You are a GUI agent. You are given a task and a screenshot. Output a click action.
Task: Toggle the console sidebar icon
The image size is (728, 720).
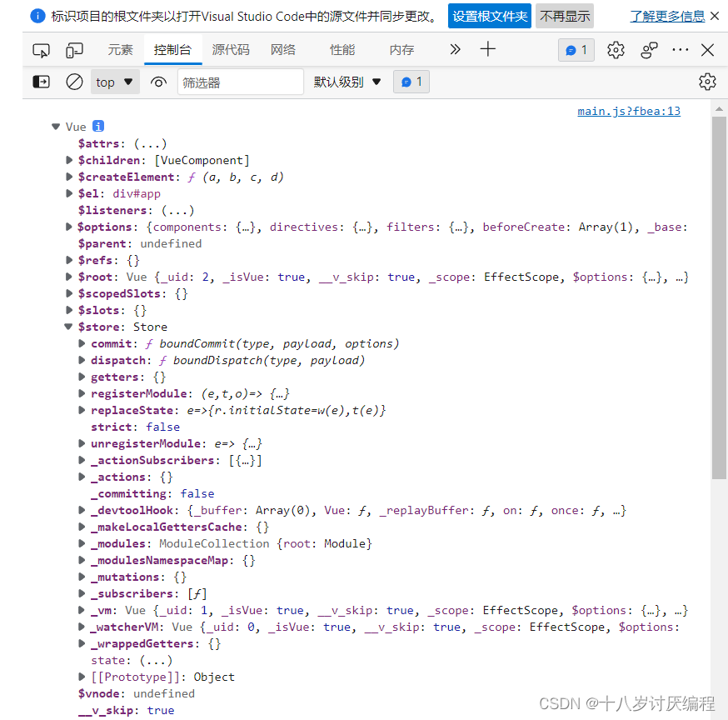point(42,82)
